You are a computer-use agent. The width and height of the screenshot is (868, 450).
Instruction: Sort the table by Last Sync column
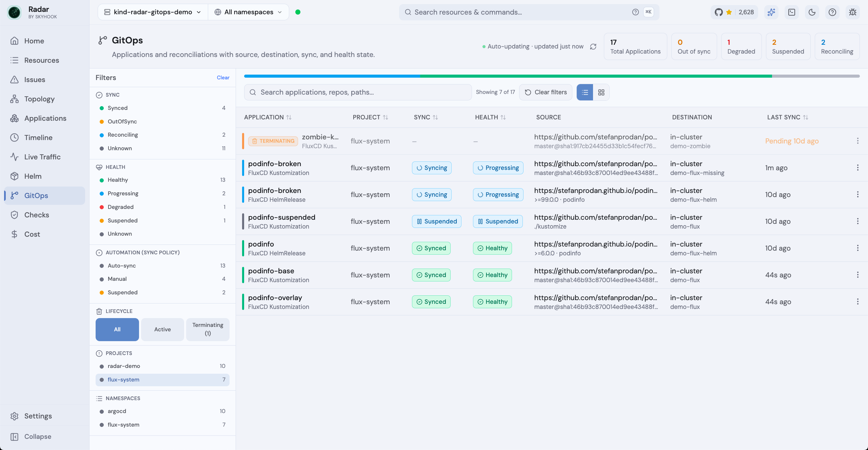click(788, 117)
